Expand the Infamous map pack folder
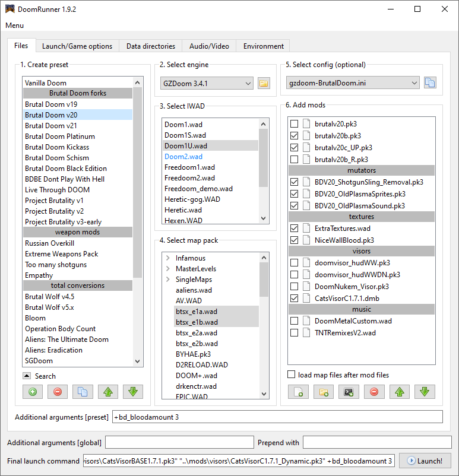 167,258
